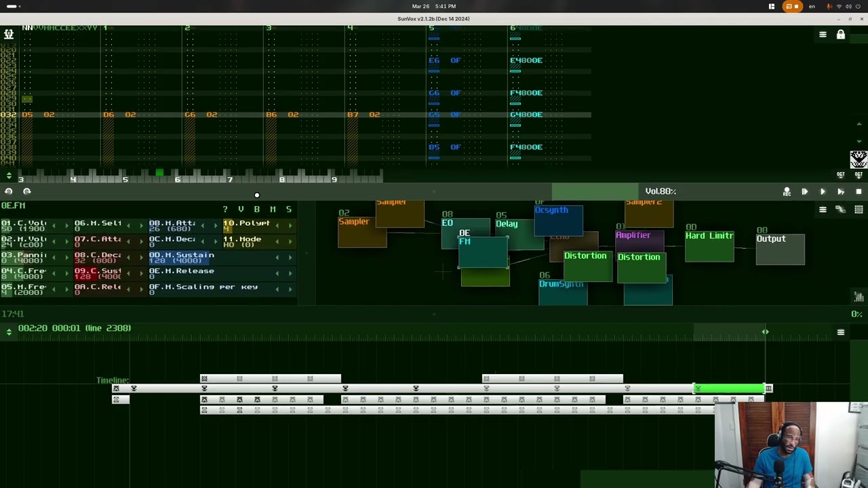Screen dimensions: 868x488
Task: Select the Hard Limiter module
Action: [x=709, y=243]
